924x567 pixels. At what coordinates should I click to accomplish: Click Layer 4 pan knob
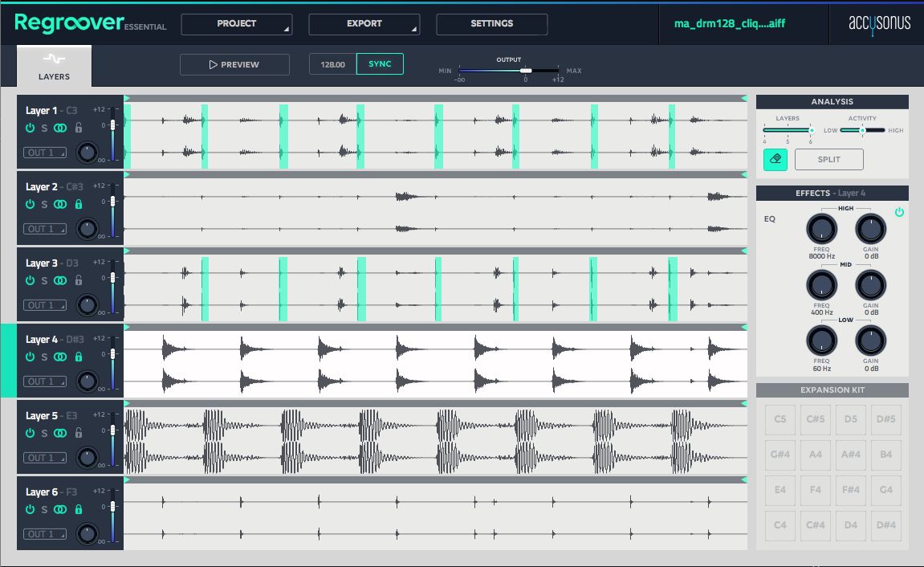(88, 381)
